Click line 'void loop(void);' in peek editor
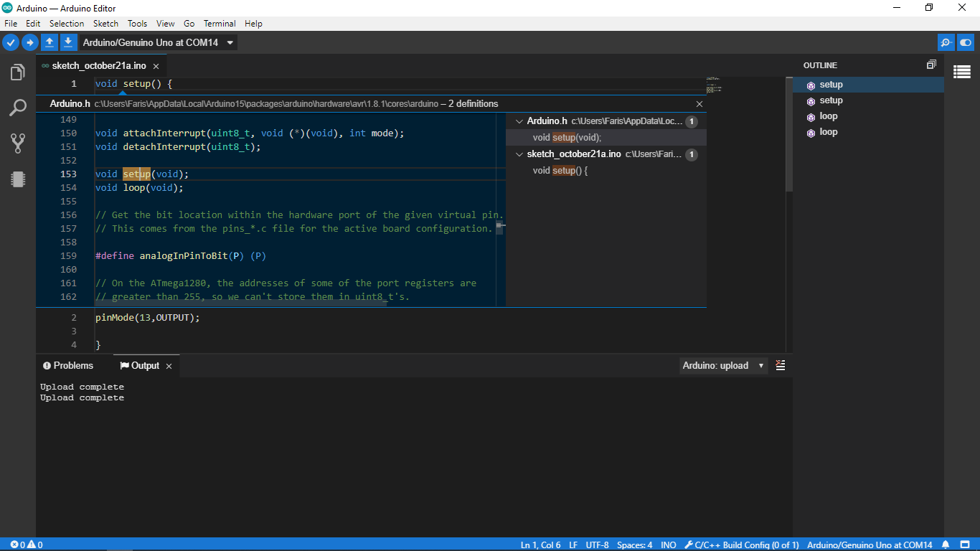The width and height of the screenshot is (980, 551). pos(139,188)
